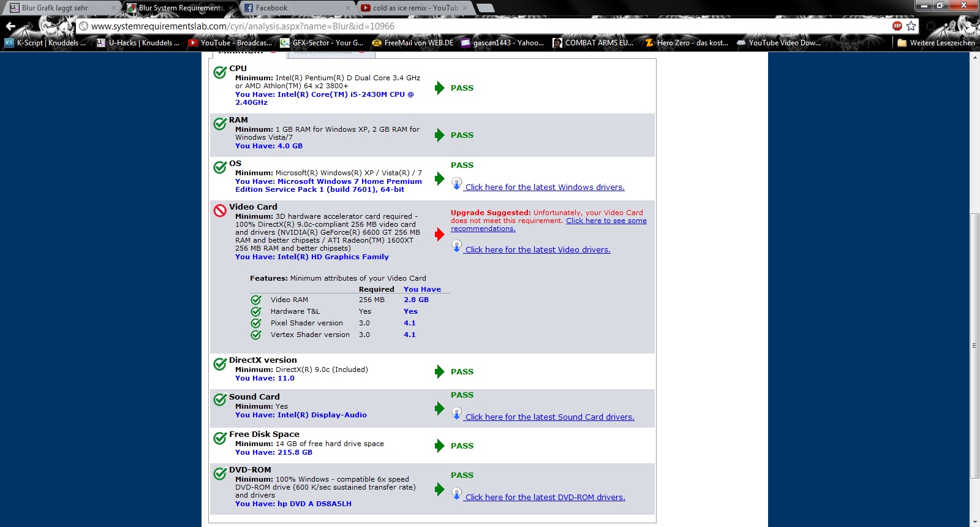This screenshot has width=980, height=527.
Task: Click 'You Have: 11.0' DirectX text
Action: 265,378
